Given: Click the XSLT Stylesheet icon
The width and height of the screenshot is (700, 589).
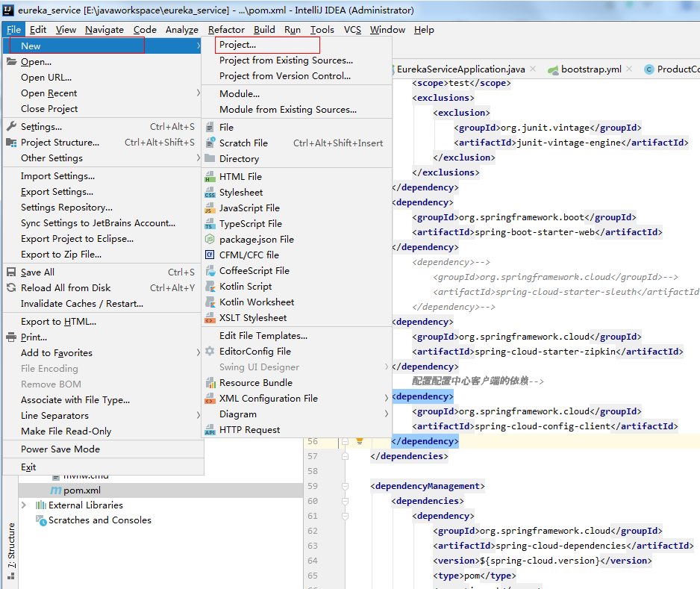Looking at the screenshot, I should click(210, 318).
